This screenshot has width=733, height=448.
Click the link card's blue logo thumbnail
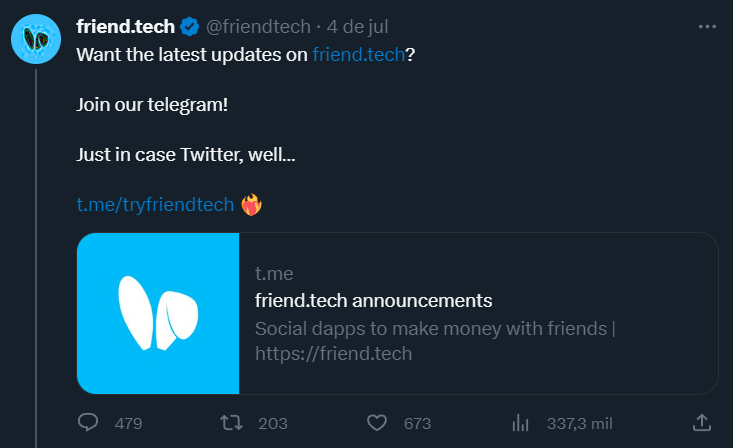point(158,313)
